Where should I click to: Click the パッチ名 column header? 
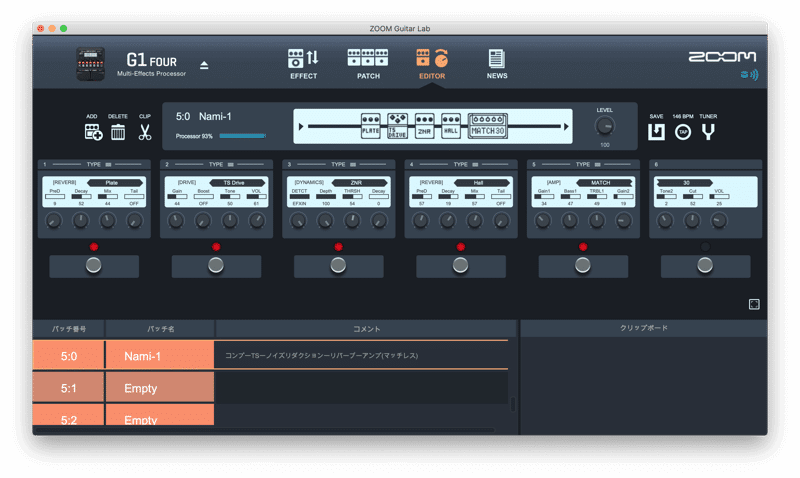coord(161,329)
